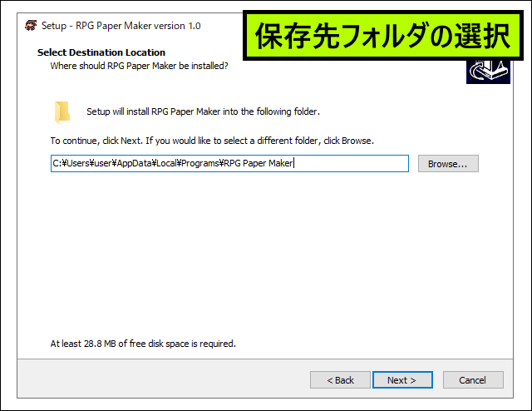Click the yellow folder icon
Image resolution: width=532 pixels, height=411 pixels.
point(62,111)
